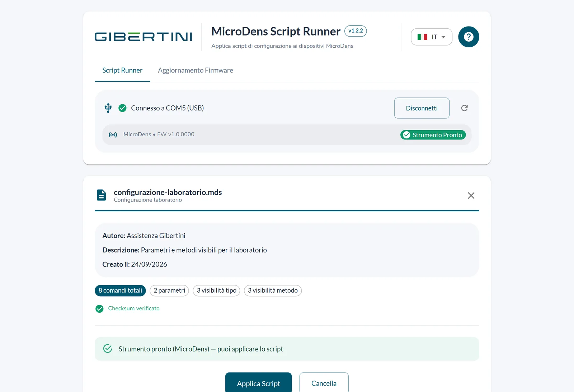This screenshot has width=574, height=392.
Task: Select the 8 comandi totali chip
Action: 120,291
